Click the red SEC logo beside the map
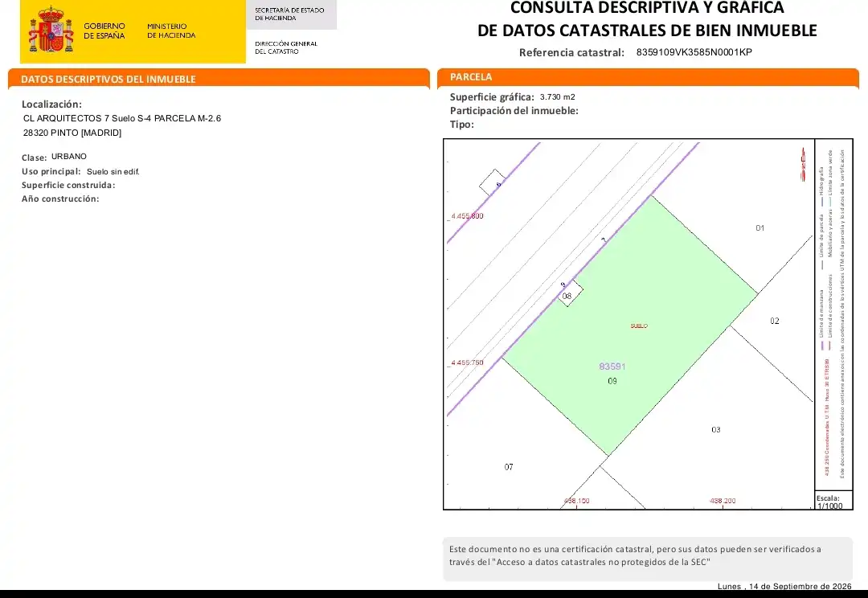This screenshot has height=598, width=868. [803, 165]
